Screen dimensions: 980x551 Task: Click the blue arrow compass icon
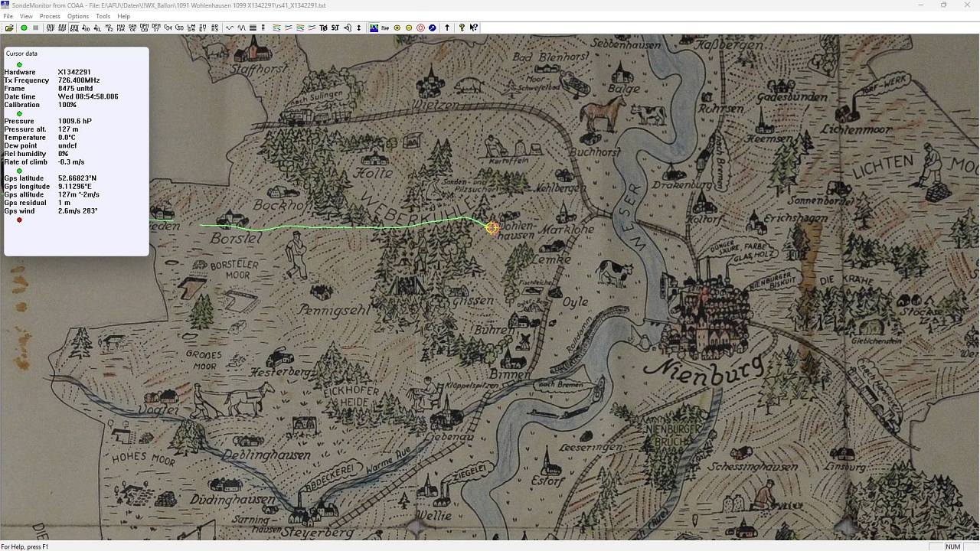(x=433, y=28)
